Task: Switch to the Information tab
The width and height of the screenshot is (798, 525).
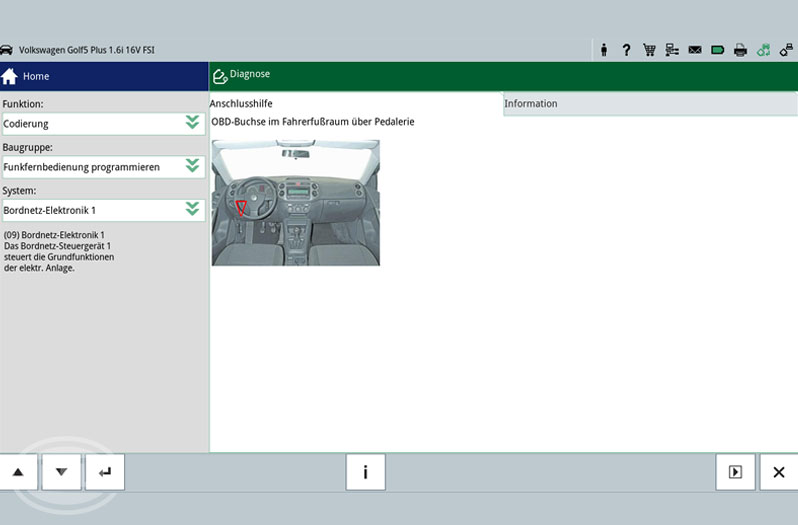Action: 531,104
